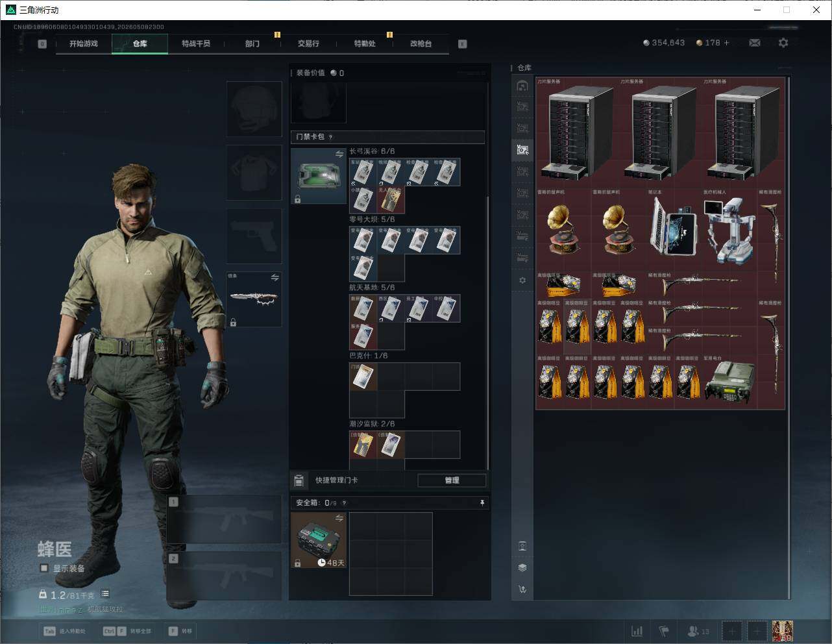Click the warehouse icon above the sort arrows

(x=522, y=546)
